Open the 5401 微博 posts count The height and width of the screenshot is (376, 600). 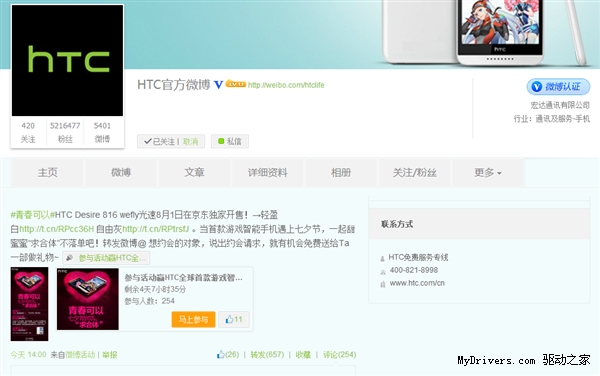102,132
